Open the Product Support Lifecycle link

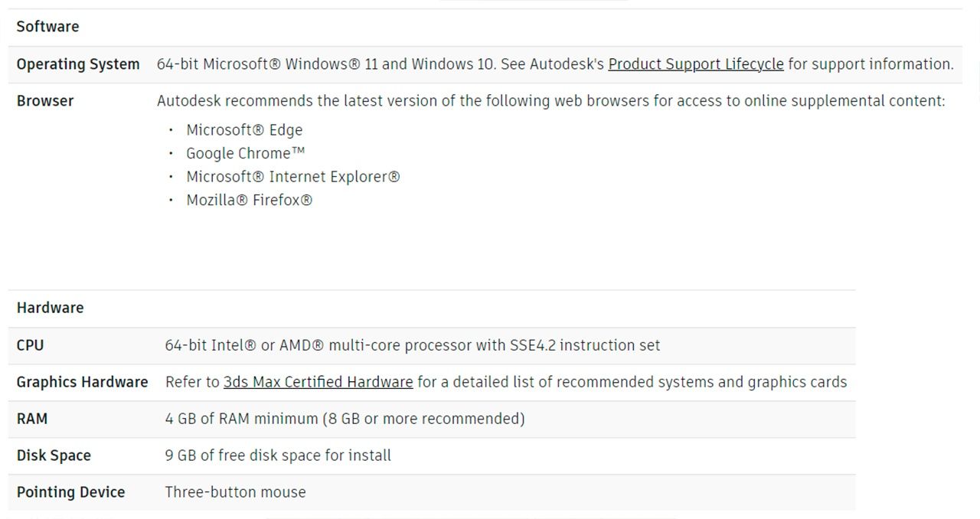click(695, 64)
